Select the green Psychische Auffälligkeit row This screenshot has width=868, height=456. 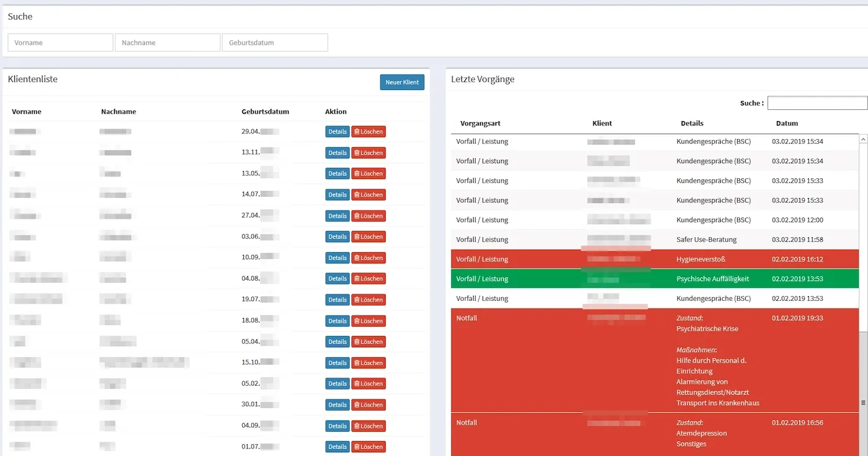(x=654, y=279)
